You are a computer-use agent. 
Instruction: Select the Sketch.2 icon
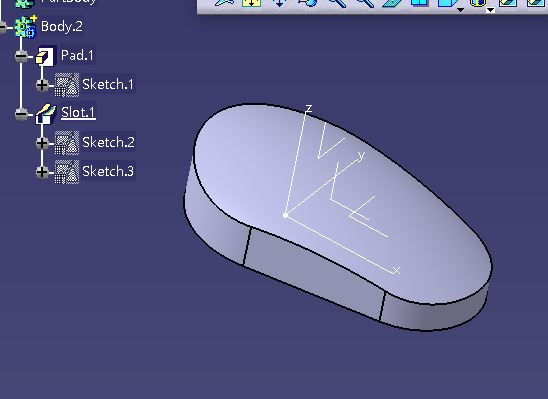(67, 143)
